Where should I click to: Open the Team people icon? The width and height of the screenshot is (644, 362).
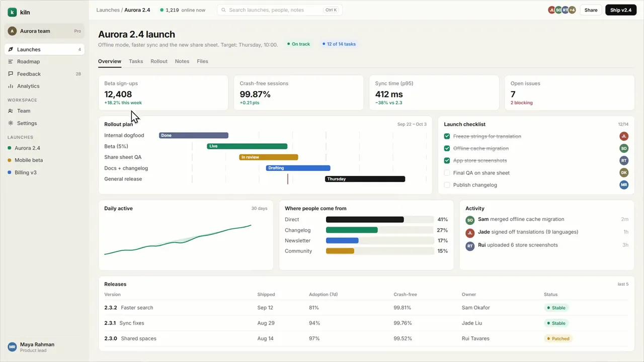point(11,111)
